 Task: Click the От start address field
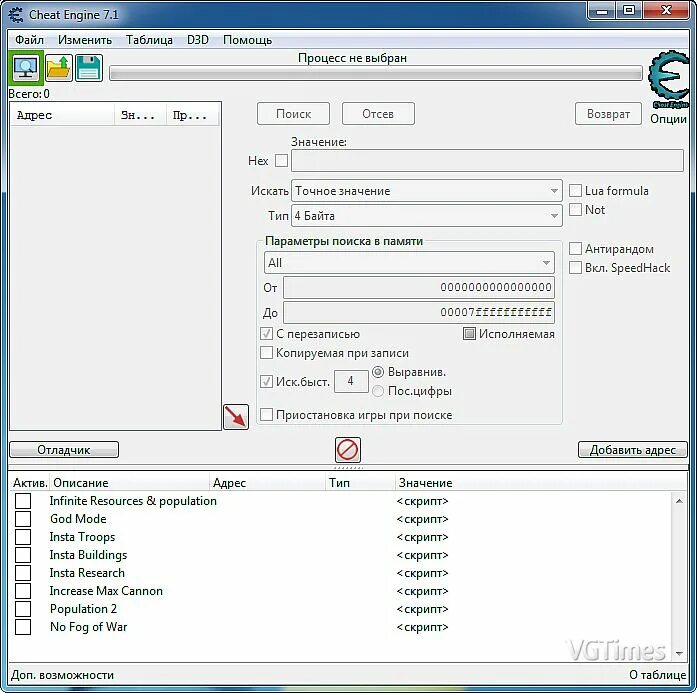pyautogui.click(x=419, y=288)
